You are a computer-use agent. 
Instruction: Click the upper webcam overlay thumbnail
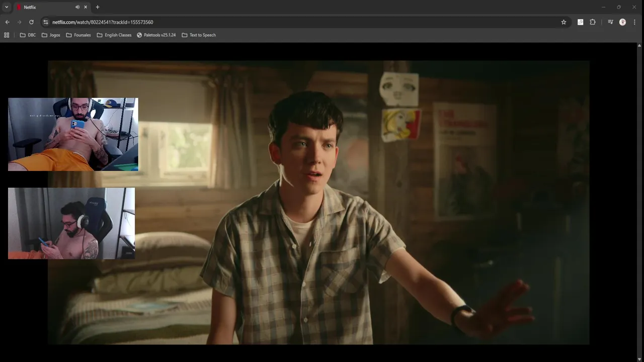73,134
